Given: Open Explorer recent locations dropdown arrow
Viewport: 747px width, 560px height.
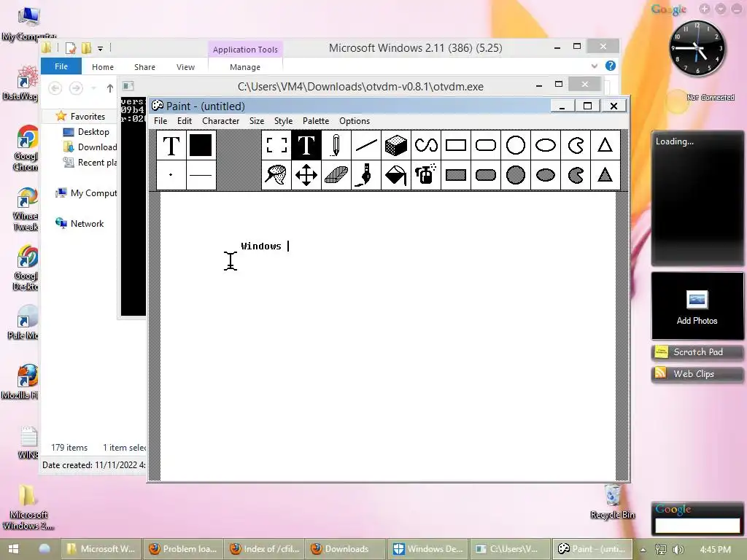Looking at the screenshot, I should [x=94, y=88].
